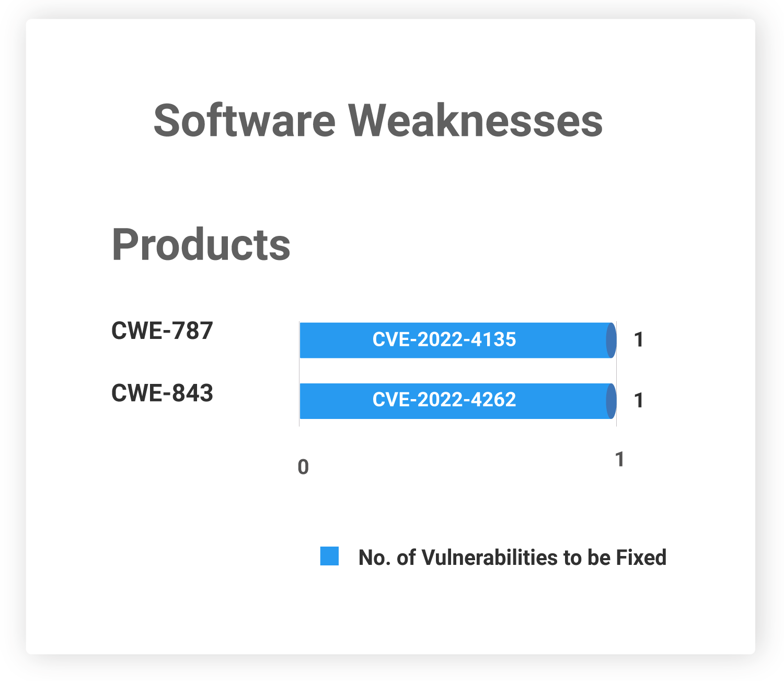
Task: Click the CVE-2022-4135 text inside bar
Action: 444,339
